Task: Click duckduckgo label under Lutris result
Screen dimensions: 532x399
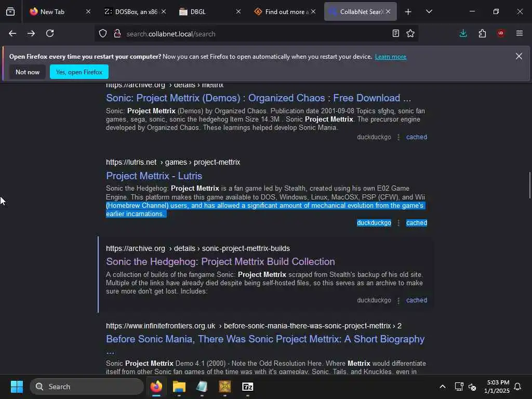Action: pos(374,223)
